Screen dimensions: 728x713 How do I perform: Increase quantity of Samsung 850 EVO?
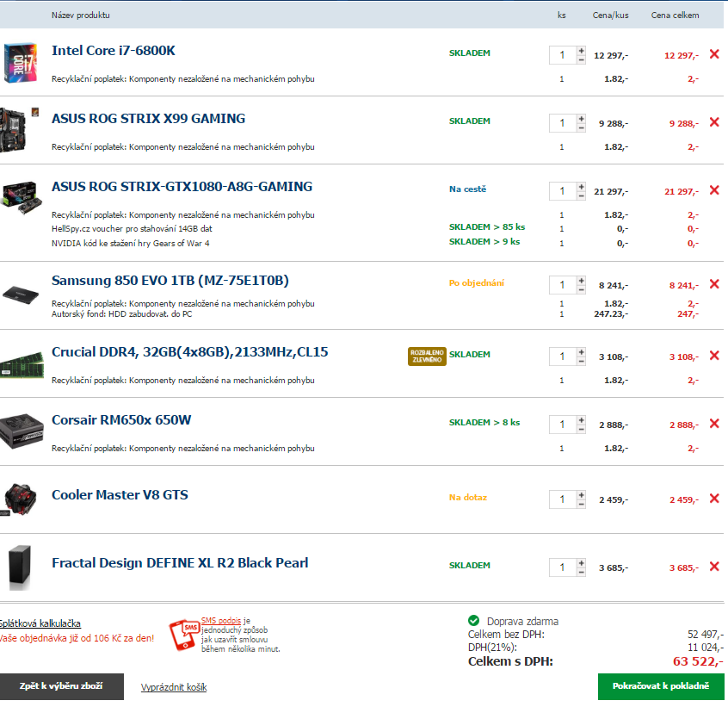[582, 280]
